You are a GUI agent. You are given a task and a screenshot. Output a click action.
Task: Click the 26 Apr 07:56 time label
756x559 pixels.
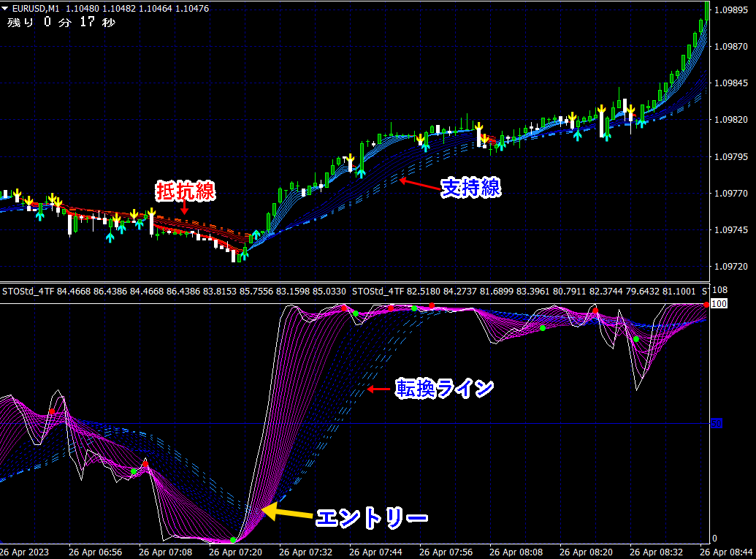point(446,552)
